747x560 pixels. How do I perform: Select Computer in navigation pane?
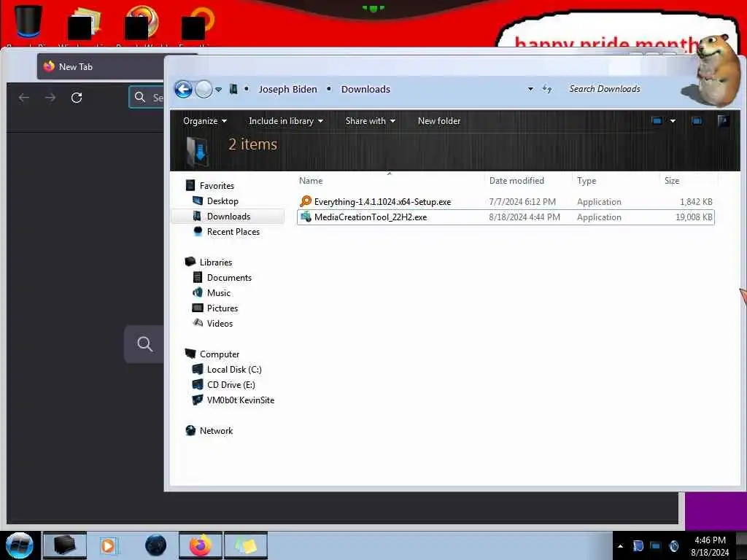[x=220, y=354]
